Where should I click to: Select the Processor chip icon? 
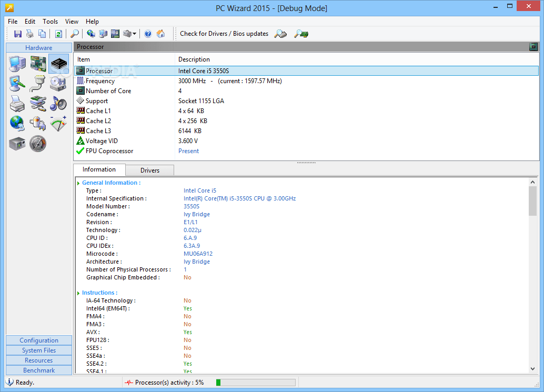[58, 63]
